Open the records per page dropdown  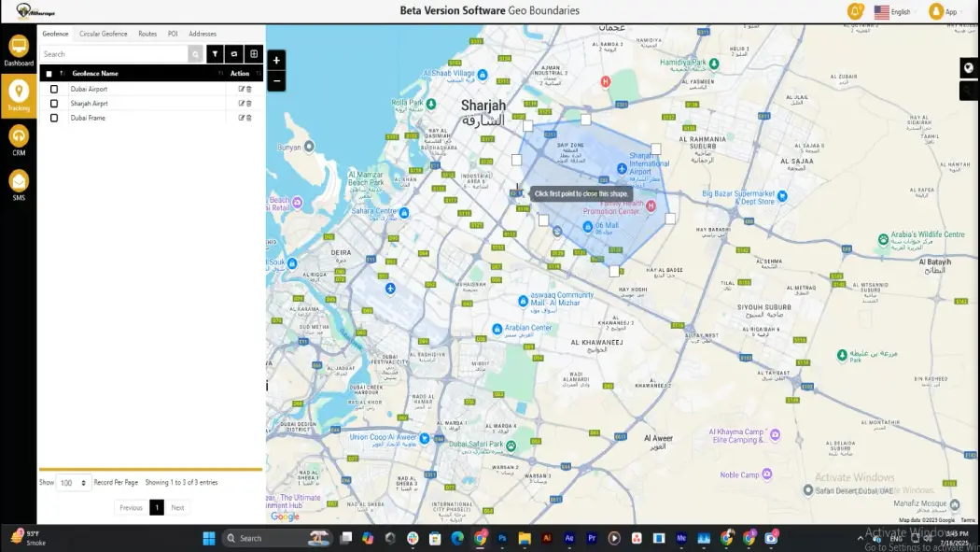(73, 483)
